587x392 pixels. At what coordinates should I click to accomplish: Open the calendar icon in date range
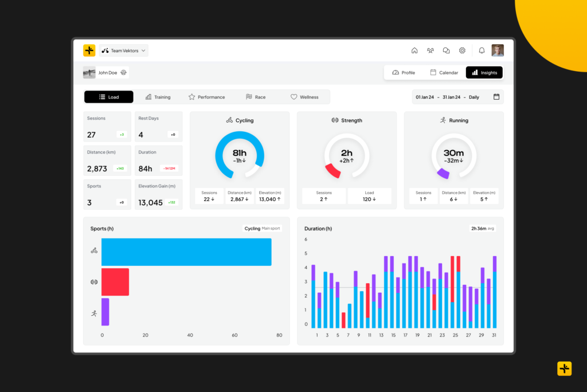[x=496, y=97]
